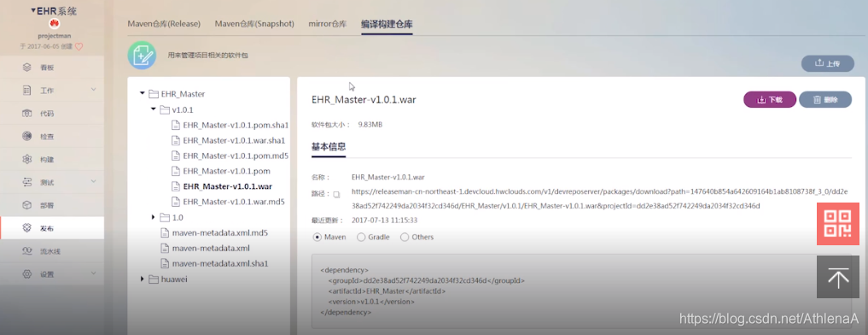Screen dimensions: 868x335
Task: Click the heart favorite icon under project name
Action: coord(79,47)
